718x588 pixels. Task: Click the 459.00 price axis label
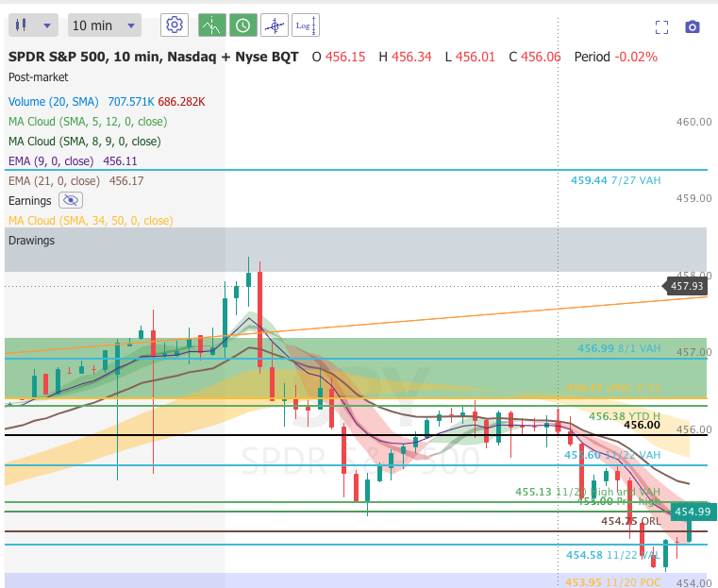point(693,198)
